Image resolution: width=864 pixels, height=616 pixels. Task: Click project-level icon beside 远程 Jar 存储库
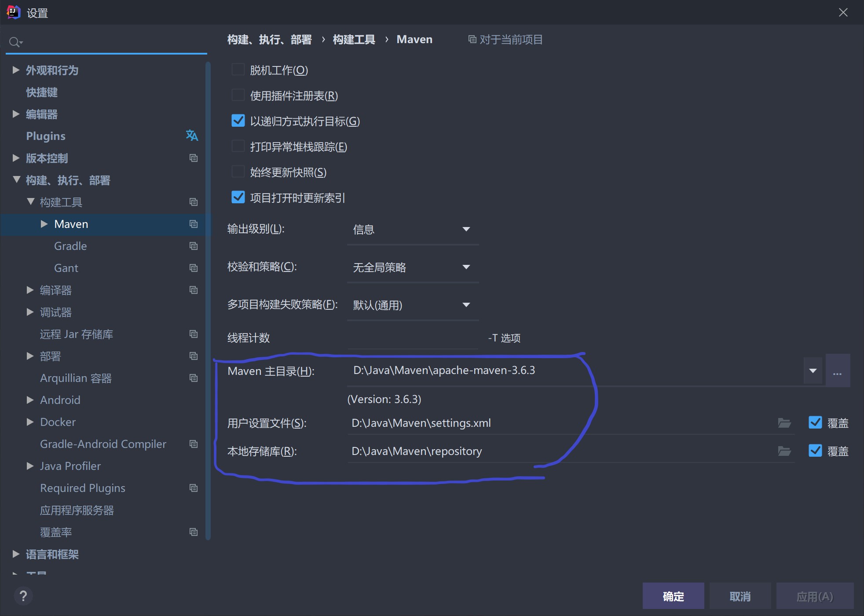click(194, 334)
